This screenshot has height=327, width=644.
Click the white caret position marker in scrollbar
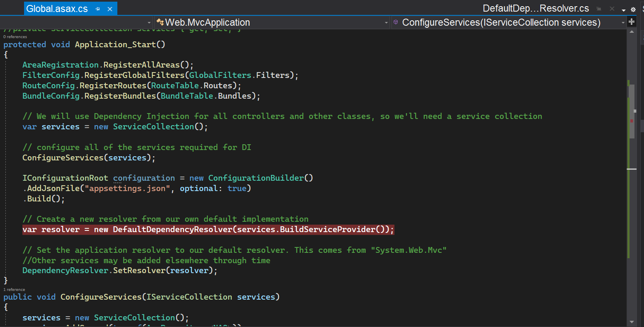pos(632,169)
